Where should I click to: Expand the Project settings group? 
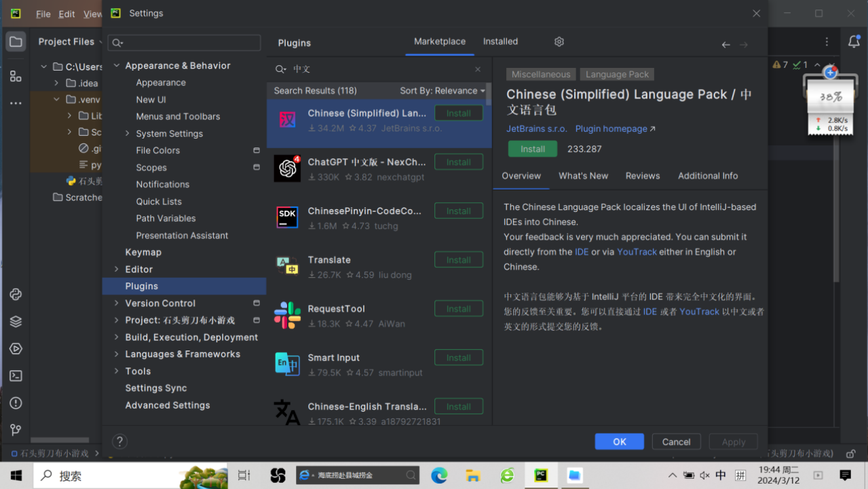tap(117, 321)
